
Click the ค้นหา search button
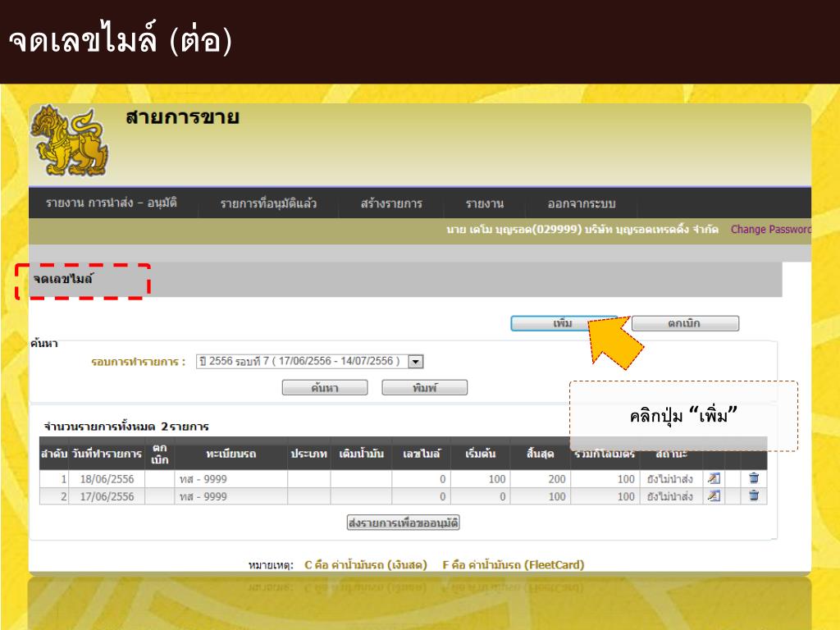click(325, 388)
